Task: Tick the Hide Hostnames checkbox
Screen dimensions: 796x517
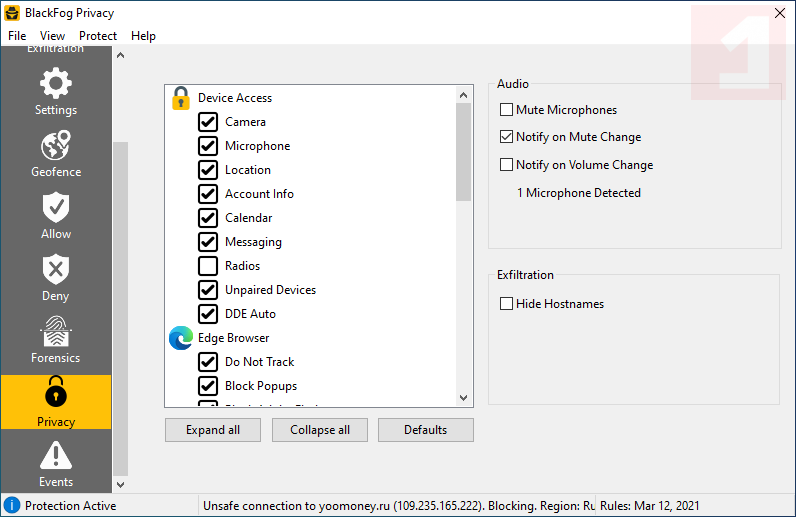Action: tap(506, 304)
